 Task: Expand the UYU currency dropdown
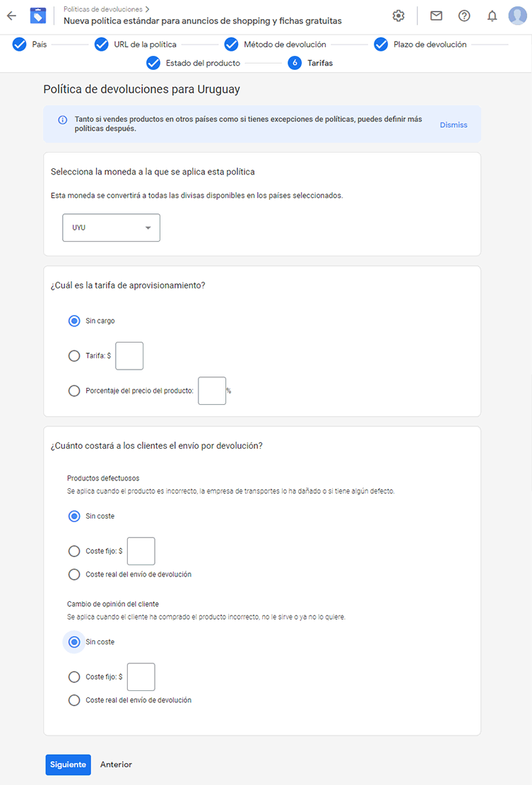pyautogui.click(x=111, y=228)
